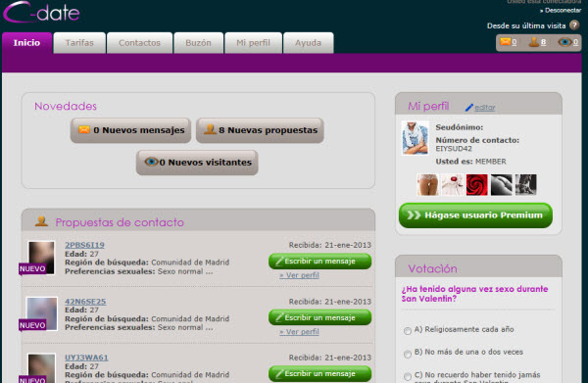Click the 8 Nuevas propuestas button

[x=260, y=130]
